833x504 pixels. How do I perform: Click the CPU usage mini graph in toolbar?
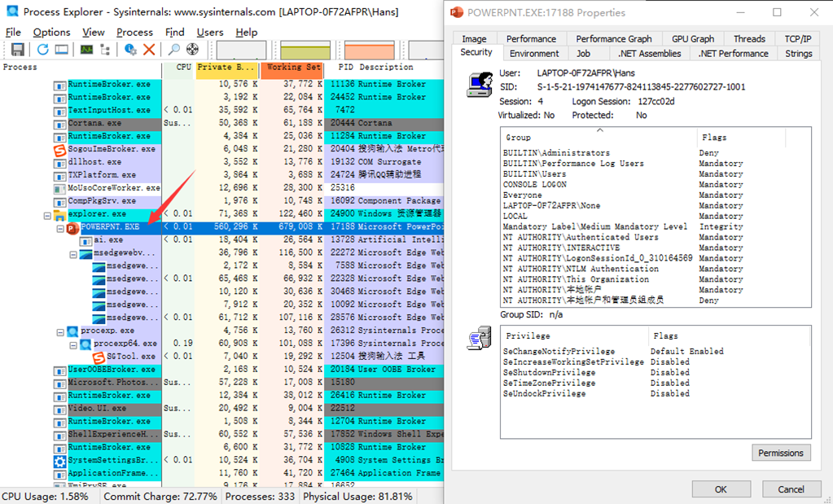pyautogui.click(x=241, y=50)
